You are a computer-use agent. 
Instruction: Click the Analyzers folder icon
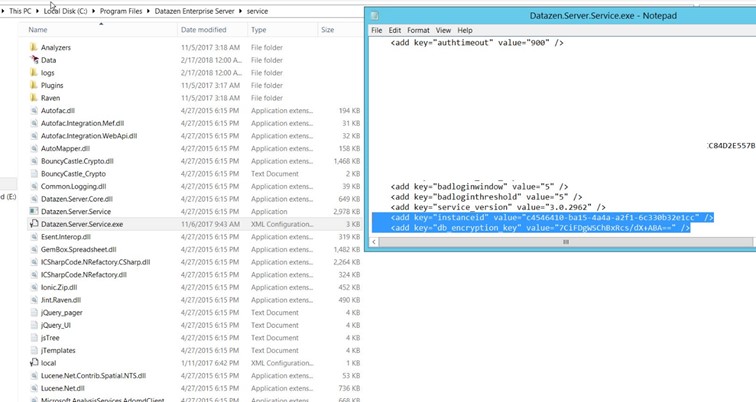pos(34,47)
